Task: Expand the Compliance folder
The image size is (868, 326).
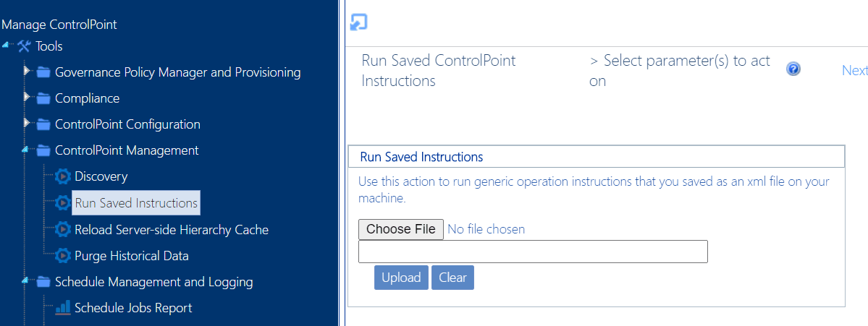Action: [27, 98]
